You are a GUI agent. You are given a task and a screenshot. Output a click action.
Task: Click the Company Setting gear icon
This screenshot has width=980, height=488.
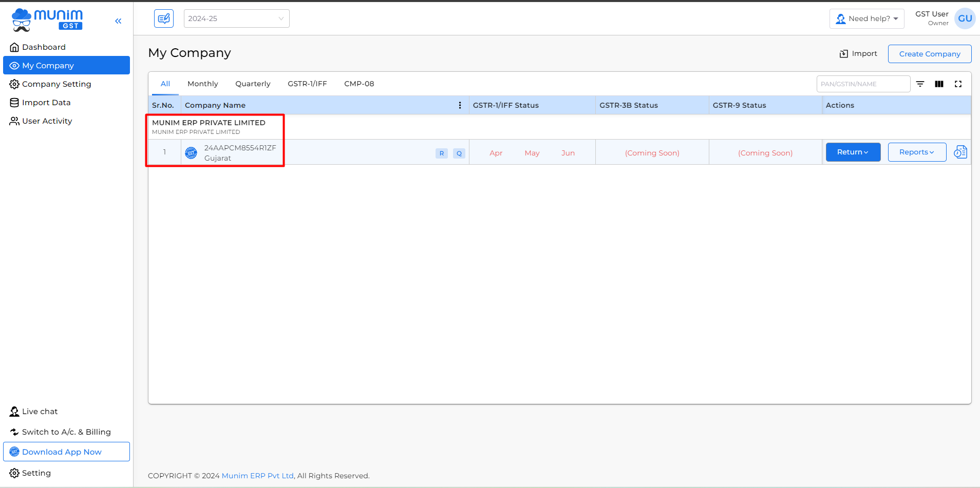coord(14,84)
